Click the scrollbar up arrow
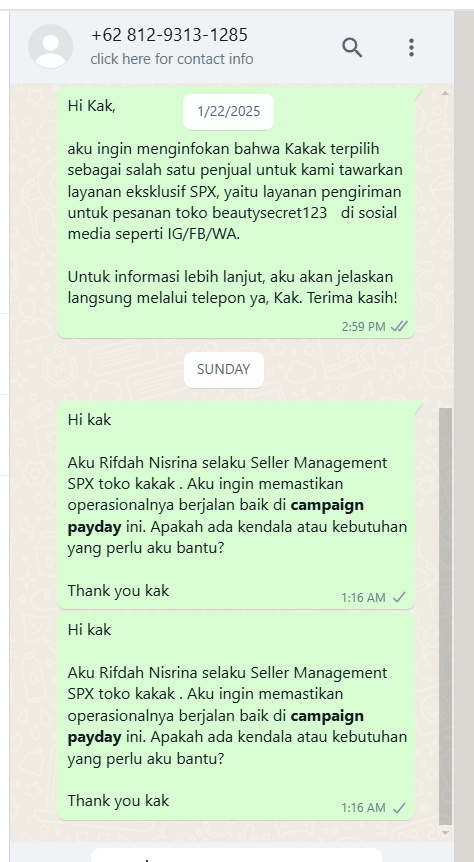The height and width of the screenshot is (862, 474). (x=445, y=93)
